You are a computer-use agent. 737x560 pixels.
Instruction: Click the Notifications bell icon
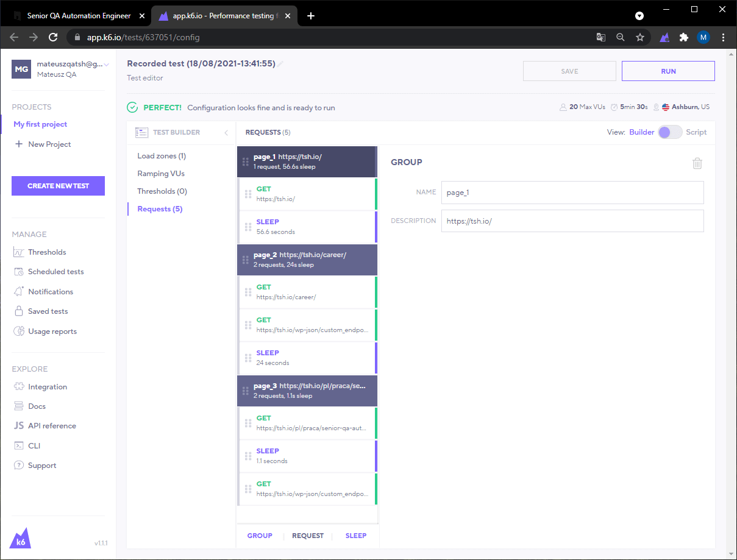[18, 292]
